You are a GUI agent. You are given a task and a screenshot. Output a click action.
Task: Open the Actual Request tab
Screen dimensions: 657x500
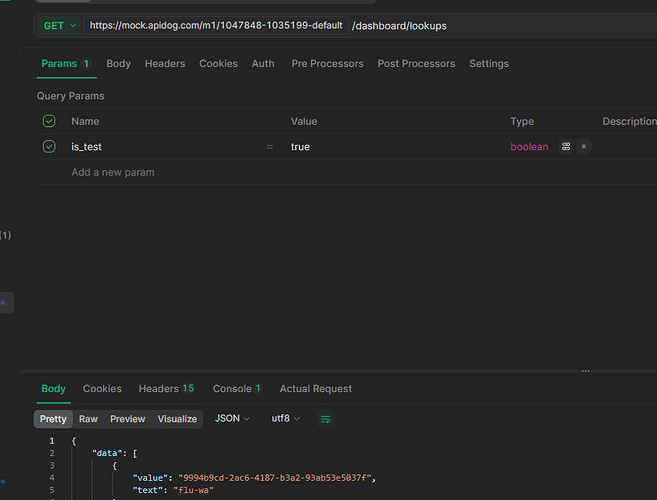point(316,389)
